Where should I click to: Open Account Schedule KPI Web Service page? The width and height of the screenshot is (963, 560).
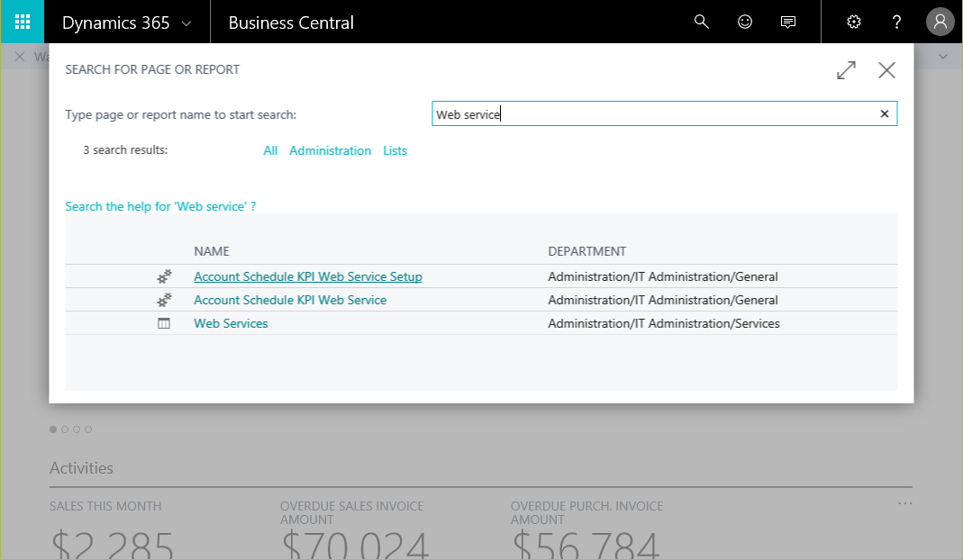pyautogui.click(x=290, y=300)
